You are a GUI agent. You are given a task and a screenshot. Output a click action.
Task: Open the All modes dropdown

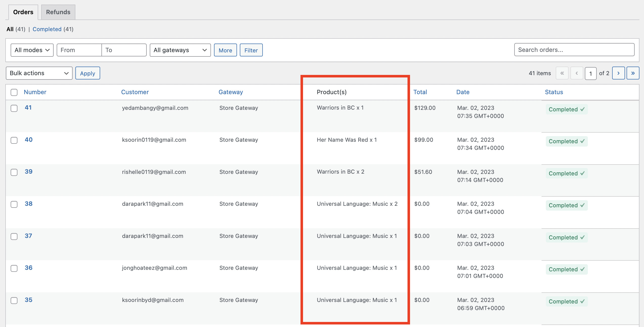click(32, 50)
